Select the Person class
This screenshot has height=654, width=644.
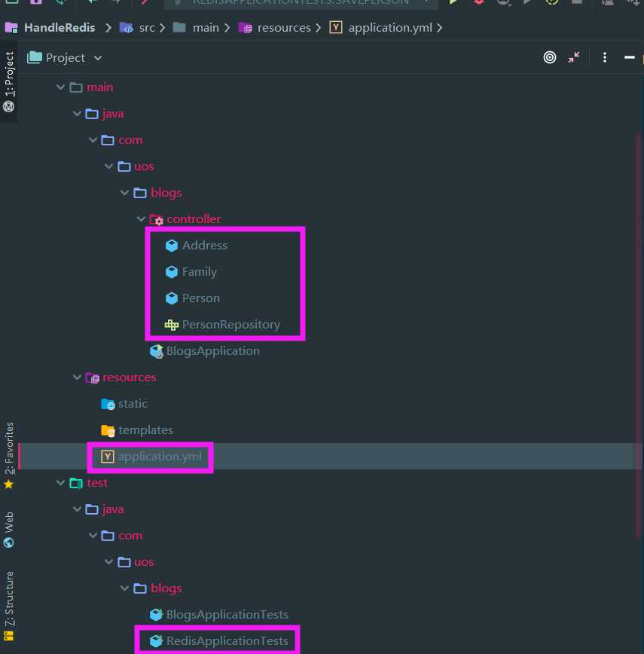tap(201, 298)
